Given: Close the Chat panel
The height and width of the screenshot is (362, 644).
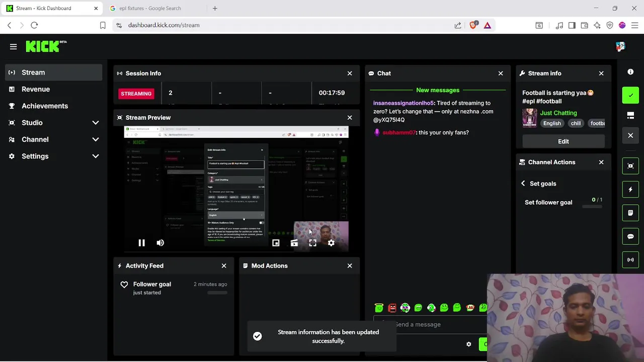Looking at the screenshot, I should [x=501, y=73].
